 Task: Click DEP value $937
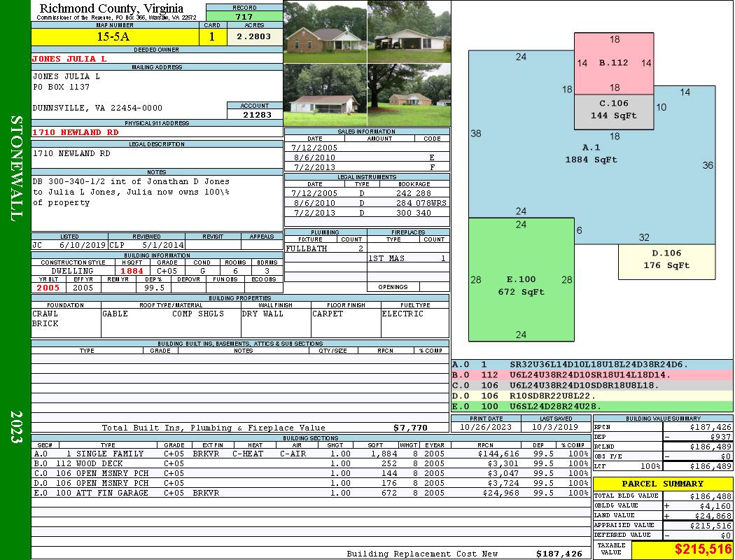(720, 437)
